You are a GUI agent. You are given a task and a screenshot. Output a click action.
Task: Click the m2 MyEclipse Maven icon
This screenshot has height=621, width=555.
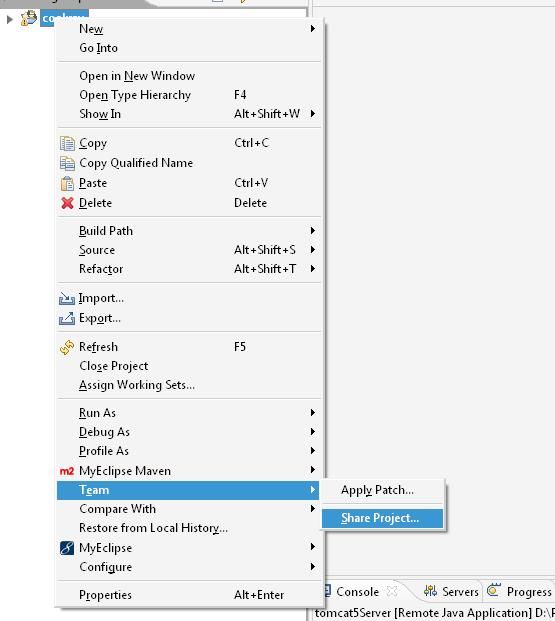click(67, 471)
